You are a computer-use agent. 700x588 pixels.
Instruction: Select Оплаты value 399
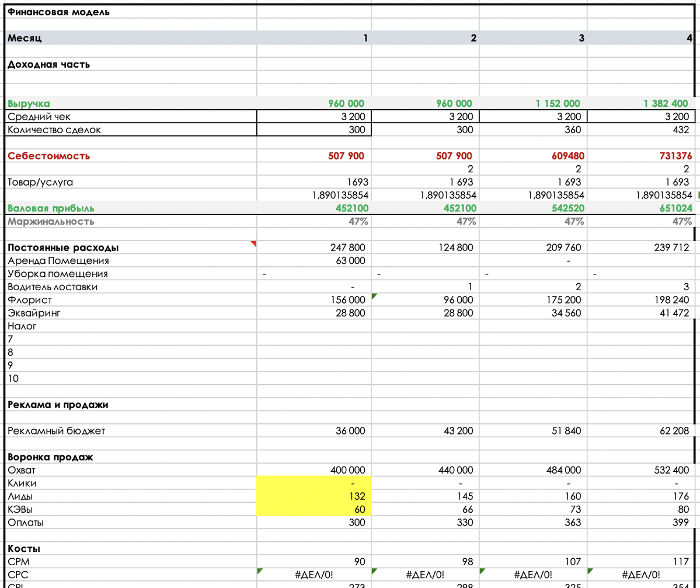coord(640,522)
